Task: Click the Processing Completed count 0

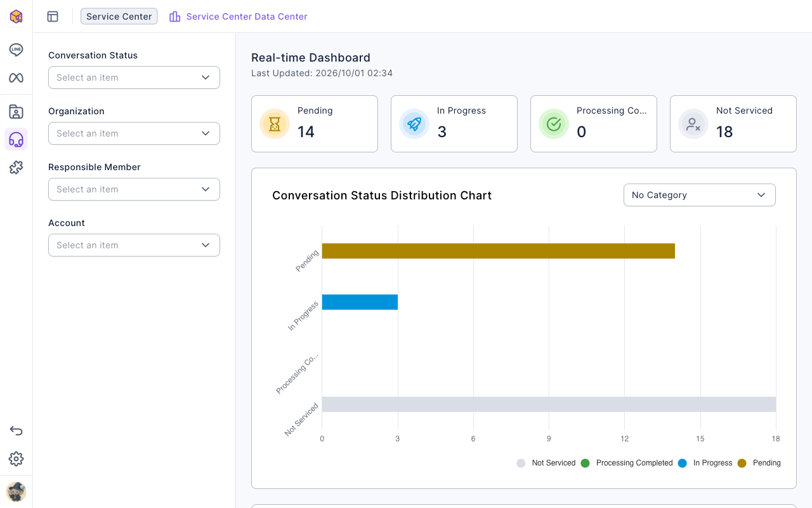Action: [x=582, y=131]
